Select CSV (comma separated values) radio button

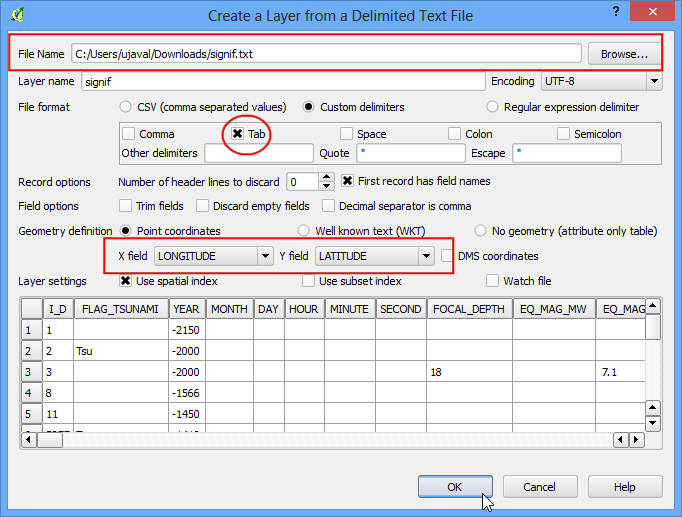125,107
